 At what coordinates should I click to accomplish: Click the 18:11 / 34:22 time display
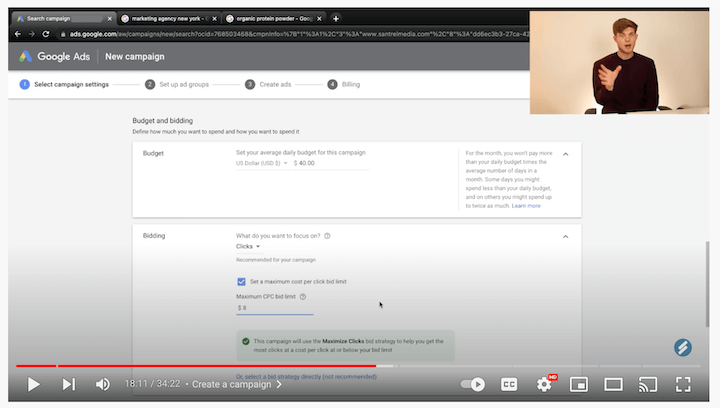point(152,384)
